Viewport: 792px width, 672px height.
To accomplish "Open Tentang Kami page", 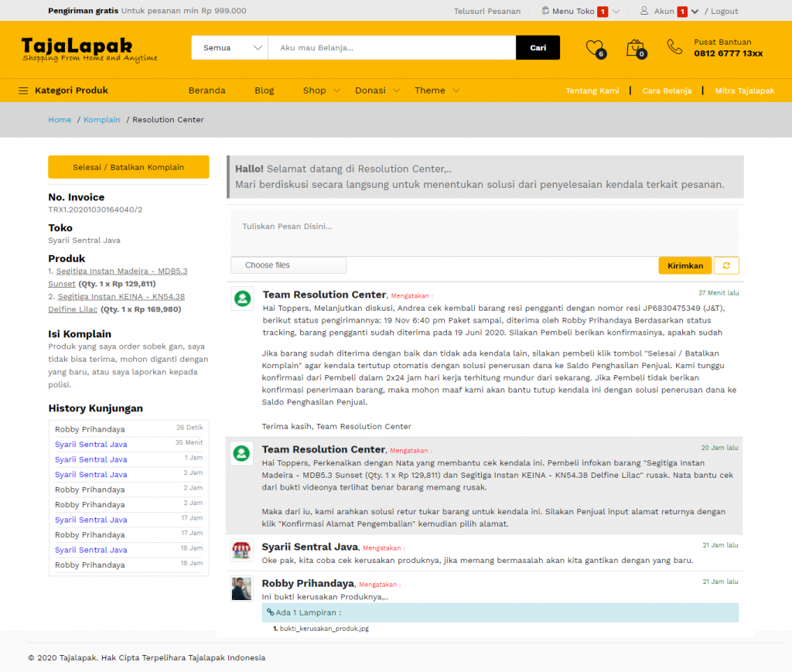I will [x=592, y=91].
